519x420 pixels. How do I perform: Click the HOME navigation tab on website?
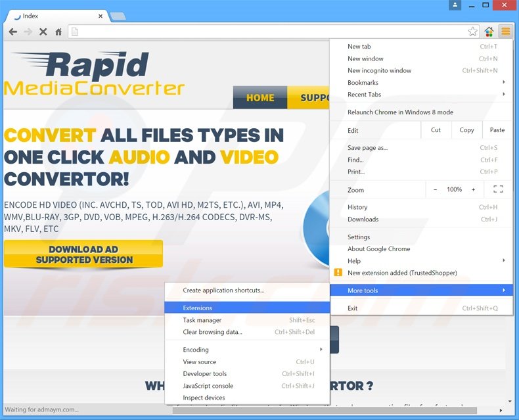tap(260, 97)
